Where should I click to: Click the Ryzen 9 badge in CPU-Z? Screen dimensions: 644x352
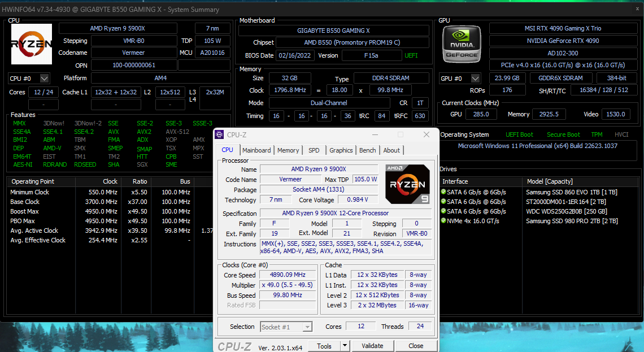point(407,184)
